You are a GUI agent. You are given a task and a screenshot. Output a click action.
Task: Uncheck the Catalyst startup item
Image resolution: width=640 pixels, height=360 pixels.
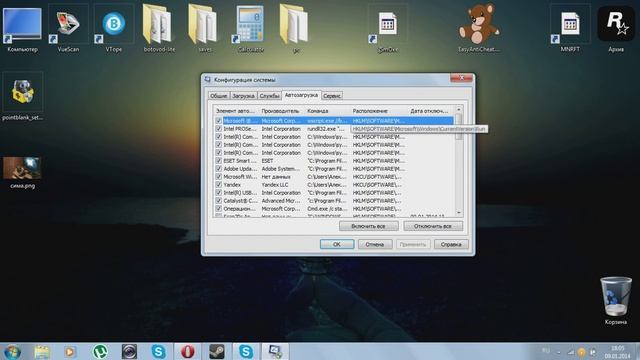coord(218,200)
